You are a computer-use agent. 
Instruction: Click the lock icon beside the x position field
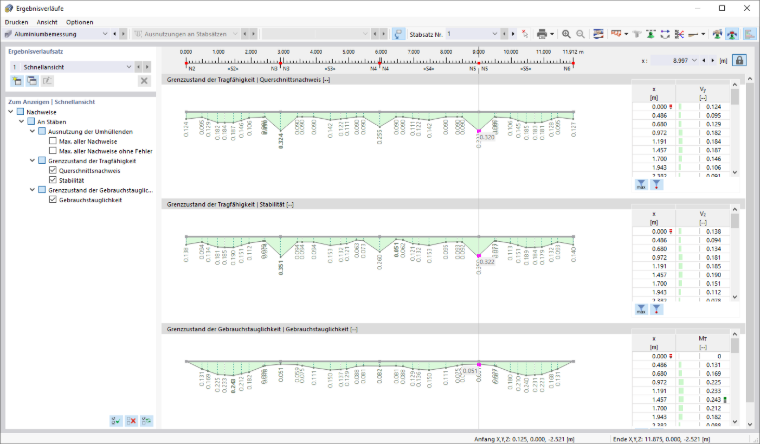point(739,61)
